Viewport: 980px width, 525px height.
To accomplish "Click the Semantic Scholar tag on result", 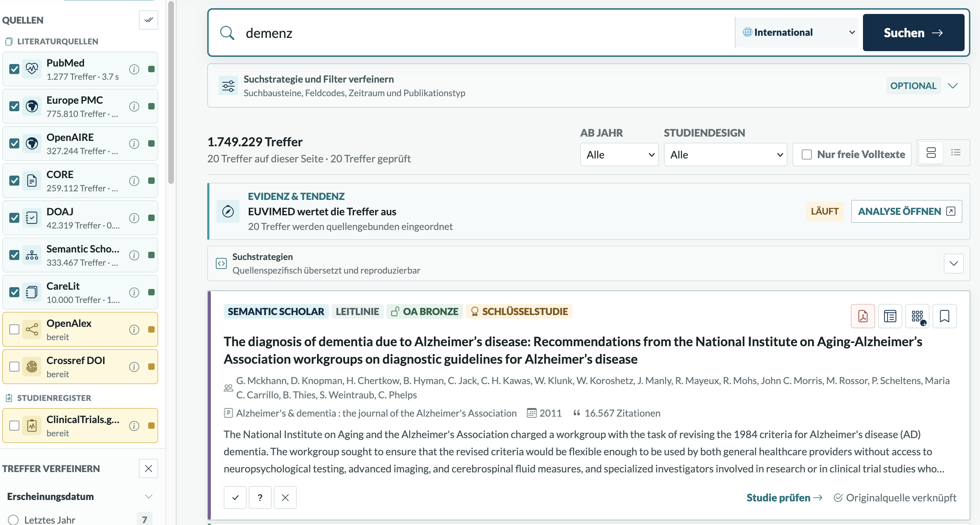I will point(276,311).
